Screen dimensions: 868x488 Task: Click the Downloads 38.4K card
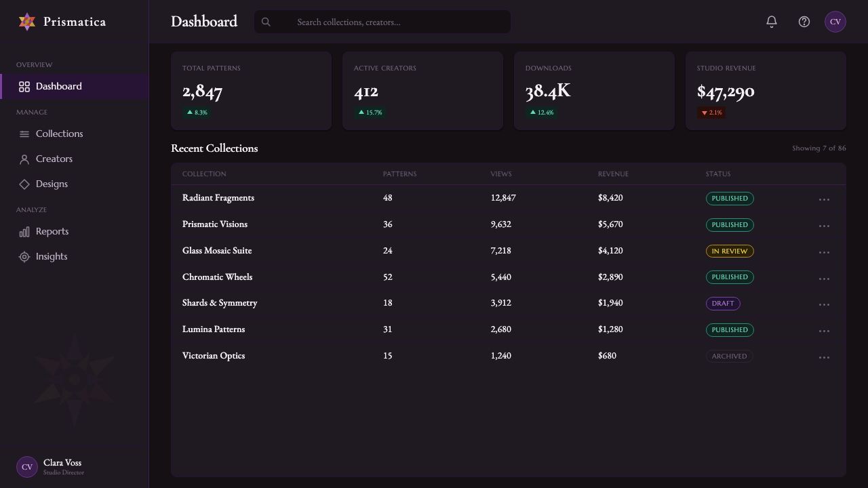point(594,91)
